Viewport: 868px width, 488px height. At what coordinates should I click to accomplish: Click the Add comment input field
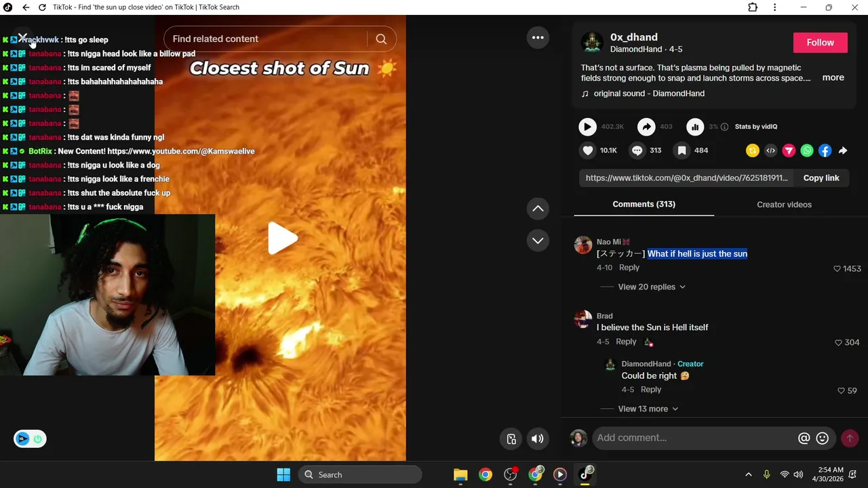coord(693,438)
